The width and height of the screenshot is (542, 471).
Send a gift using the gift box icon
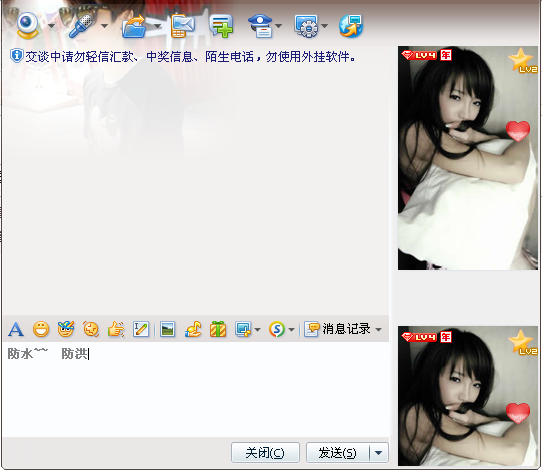click(x=218, y=329)
